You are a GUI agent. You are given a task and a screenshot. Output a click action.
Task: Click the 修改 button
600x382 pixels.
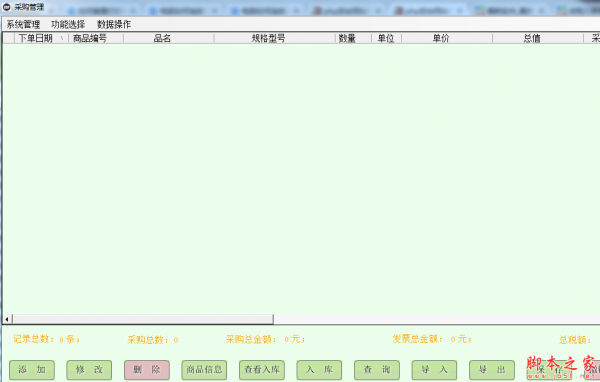pyautogui.click(x=89, y=370)
